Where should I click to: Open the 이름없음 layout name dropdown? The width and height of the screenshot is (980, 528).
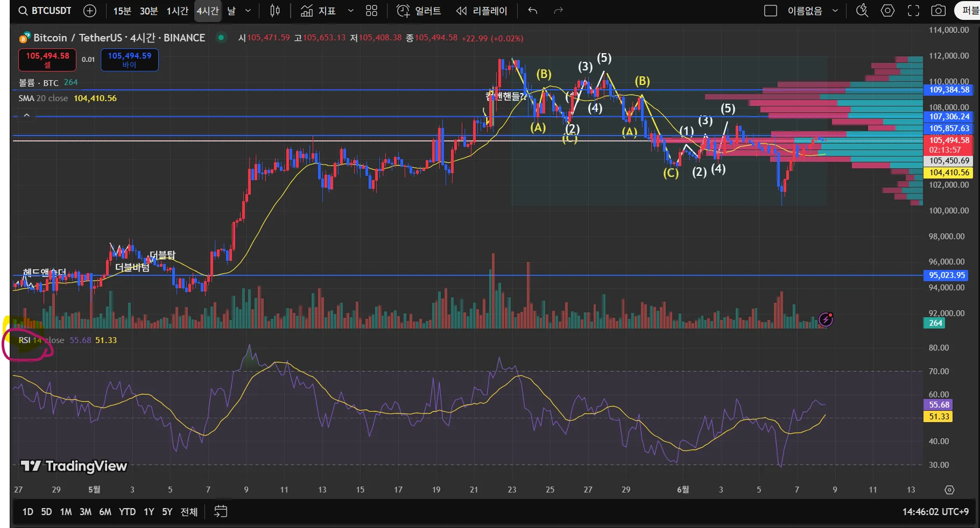pos(835,11)
